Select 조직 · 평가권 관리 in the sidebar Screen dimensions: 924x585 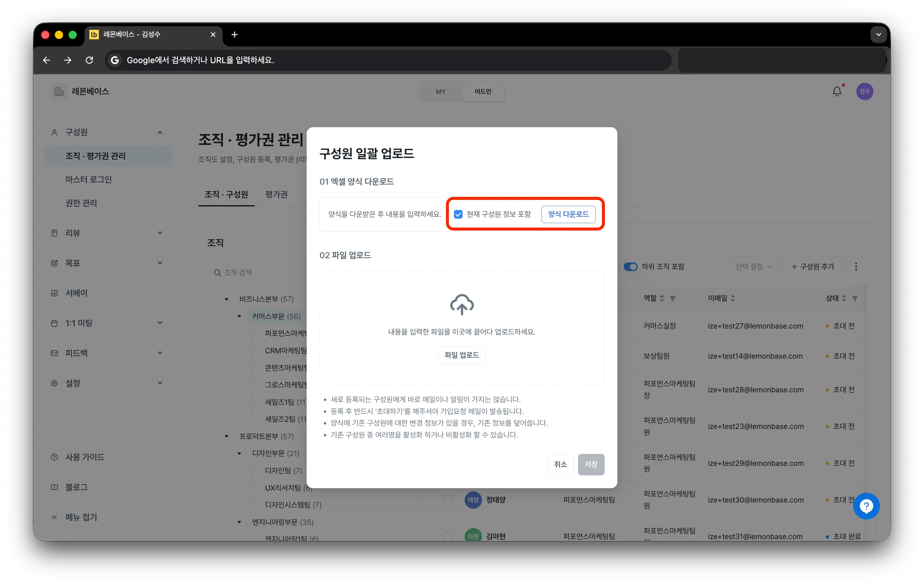click(x=108, y=156)
